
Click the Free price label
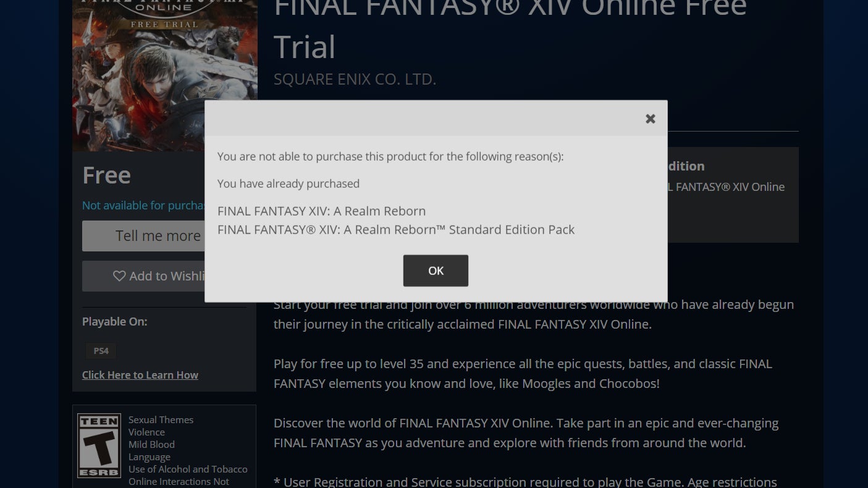[106, 175]
